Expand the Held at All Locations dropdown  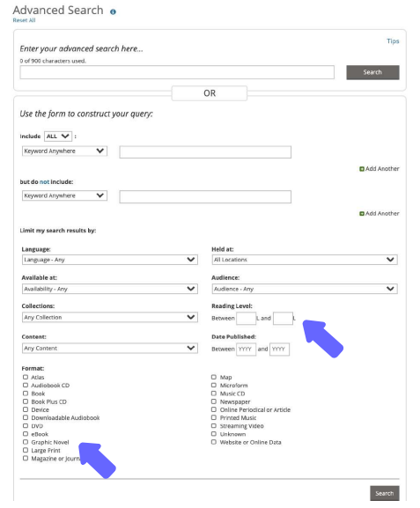(305, 260)
